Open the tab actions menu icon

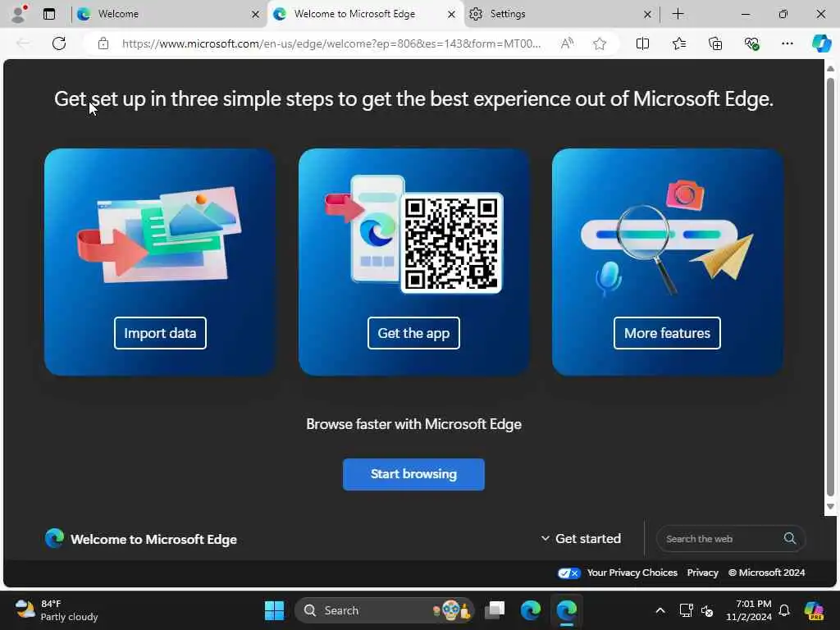pos(49,14)
